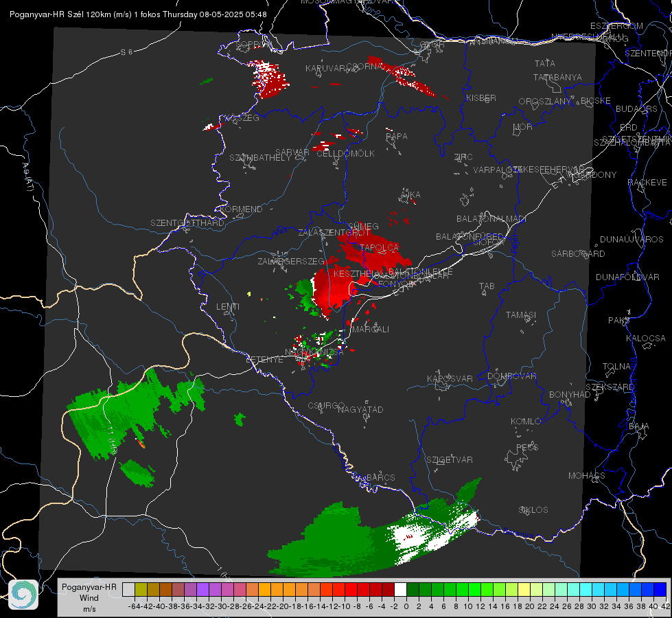
Task: Click the white zero-velocity swatch in the legend
Action: point(400,590)
